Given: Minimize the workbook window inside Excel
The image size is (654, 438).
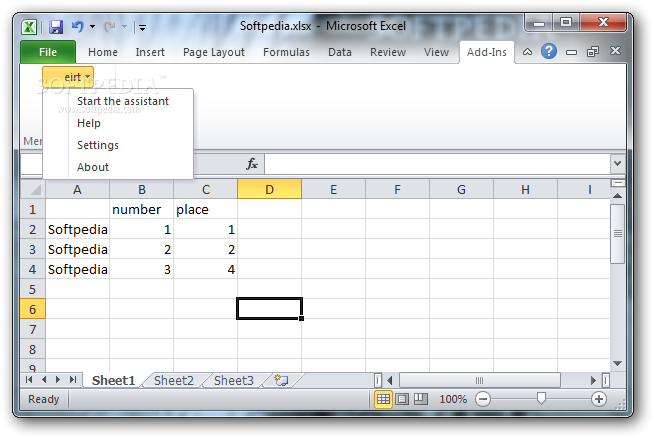Looking at the screenshot, I should (571, 52).
